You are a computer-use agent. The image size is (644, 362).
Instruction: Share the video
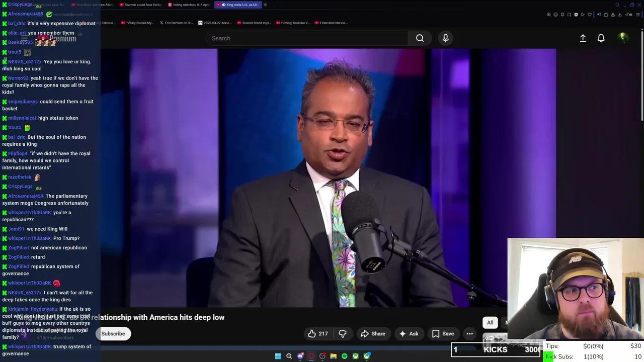[373, 334]
